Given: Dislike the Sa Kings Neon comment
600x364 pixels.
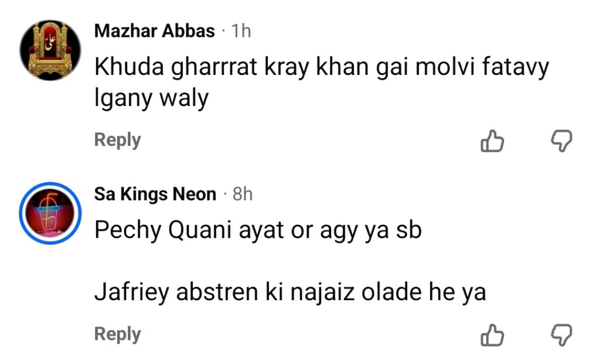Looking at the screenshot, I should click(x=561, y=335).
